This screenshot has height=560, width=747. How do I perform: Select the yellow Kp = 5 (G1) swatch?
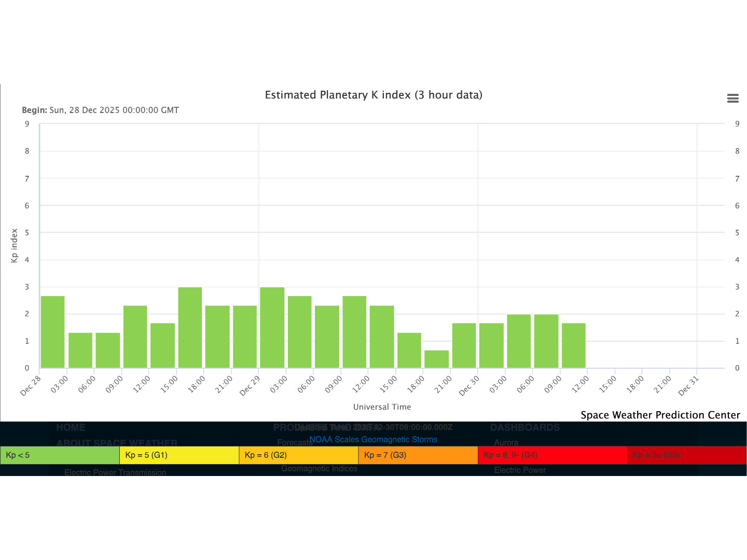click(179, 455)
